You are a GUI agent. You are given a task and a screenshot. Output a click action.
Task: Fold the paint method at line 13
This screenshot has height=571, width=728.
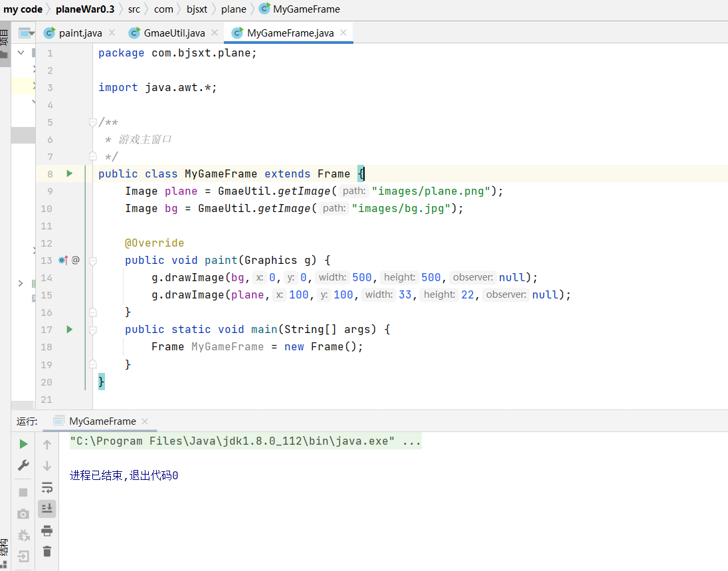[93, 261]
